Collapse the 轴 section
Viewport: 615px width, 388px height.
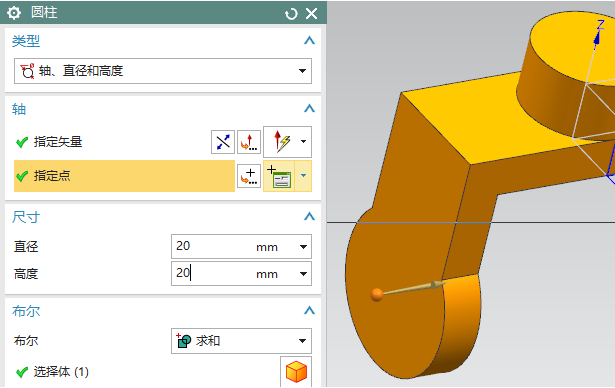point(309,109)
